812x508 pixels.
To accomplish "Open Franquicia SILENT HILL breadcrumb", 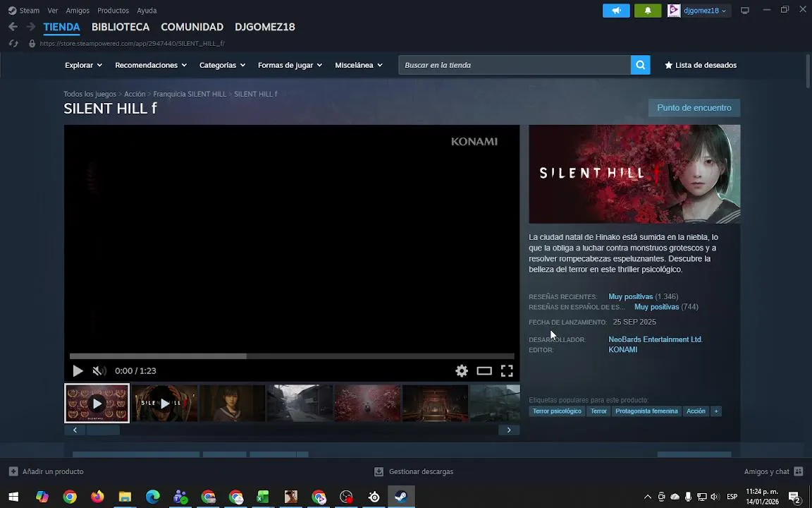I will (190, 94).
